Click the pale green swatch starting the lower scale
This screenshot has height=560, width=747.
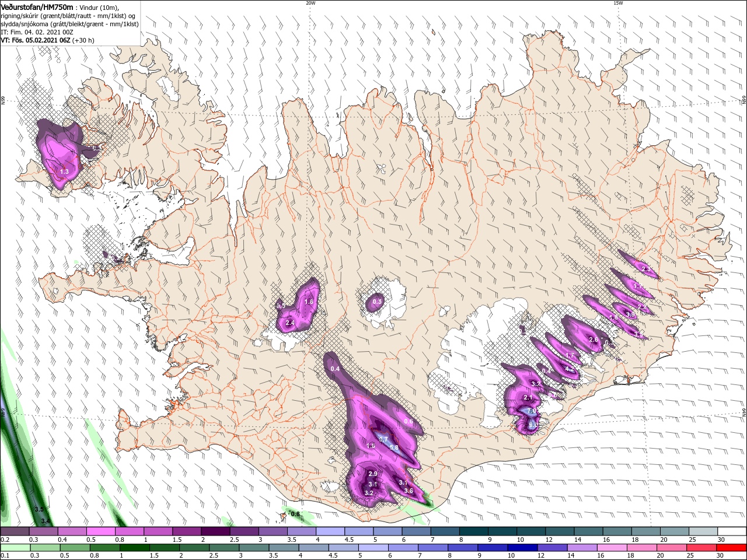pos(15,548)
